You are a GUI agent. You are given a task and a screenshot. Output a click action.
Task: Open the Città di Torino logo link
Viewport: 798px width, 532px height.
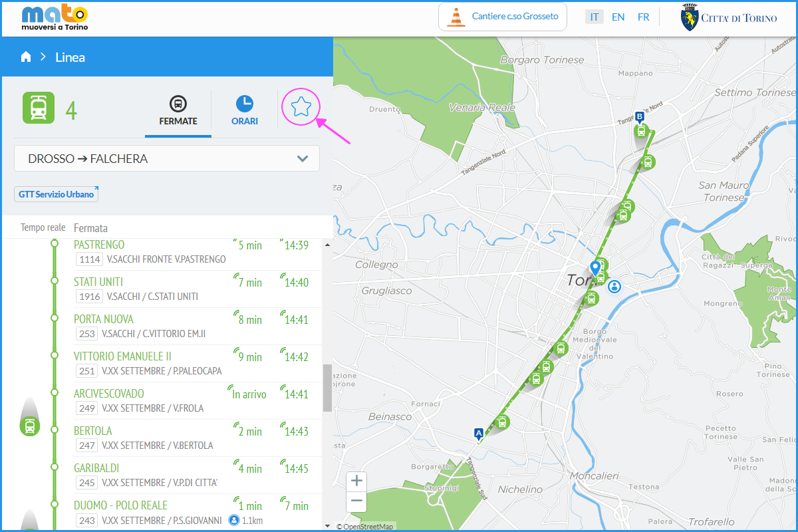point(729,18)
